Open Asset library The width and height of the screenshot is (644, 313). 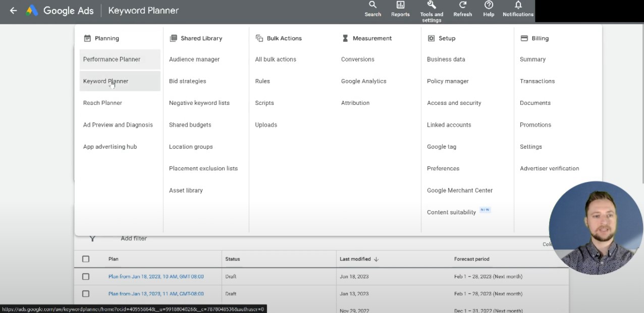[186, 191]
